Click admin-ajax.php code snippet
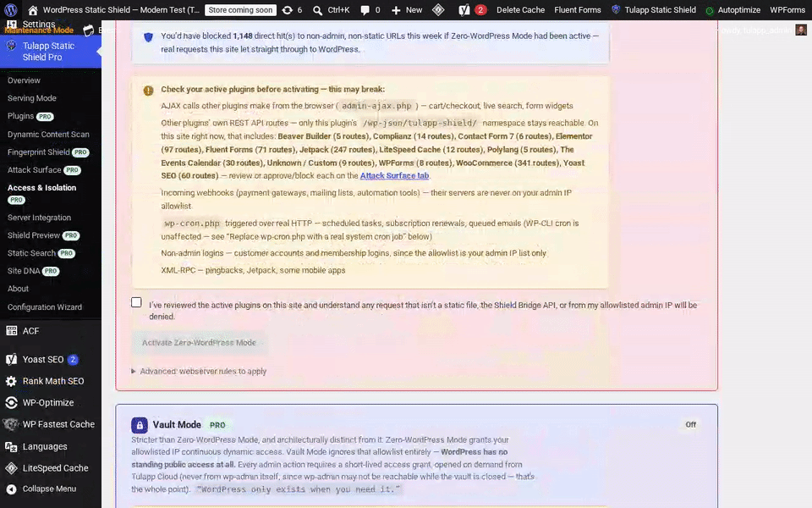 point(376,106)
